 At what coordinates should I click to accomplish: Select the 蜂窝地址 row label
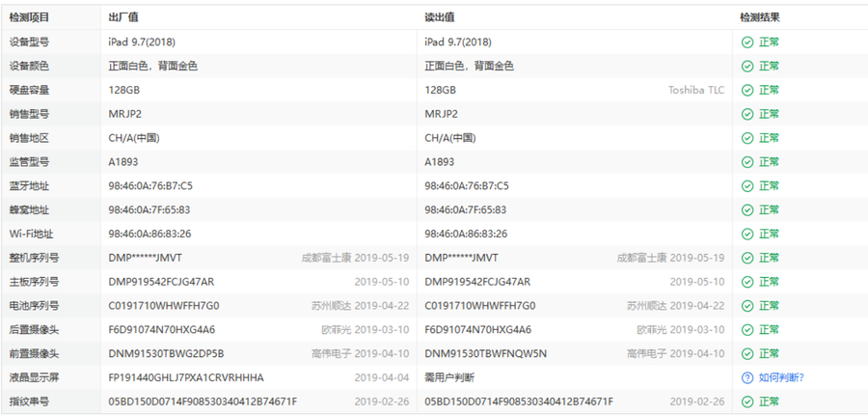coord(29,210)
